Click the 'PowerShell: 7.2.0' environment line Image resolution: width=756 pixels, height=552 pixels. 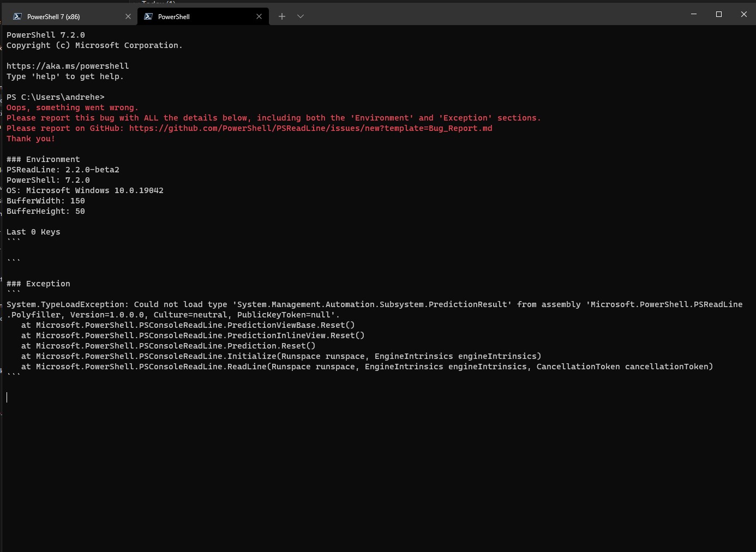(x=48, y=180)
